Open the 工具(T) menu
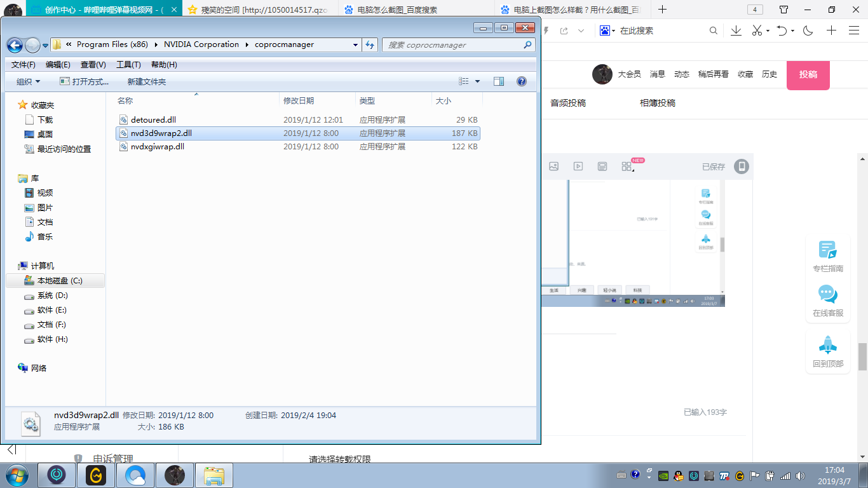This screenshot has height=488, width=868. (x=128, y=65)
